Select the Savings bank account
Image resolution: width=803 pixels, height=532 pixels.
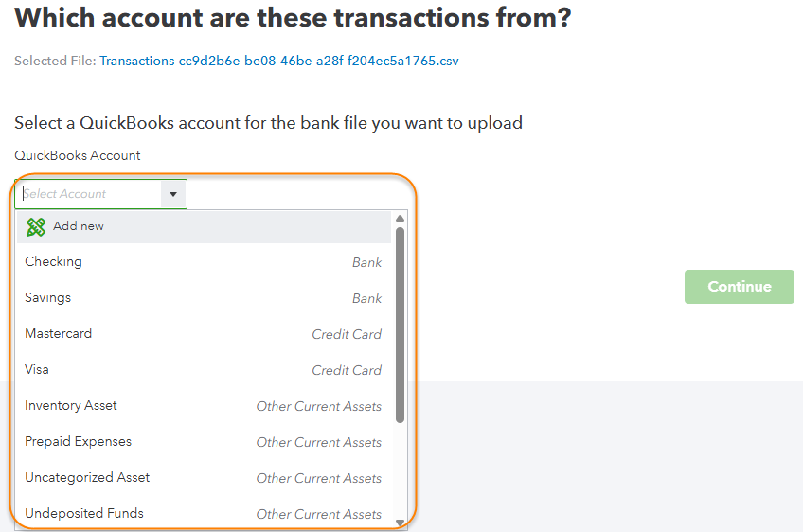[x=48, y=298]
